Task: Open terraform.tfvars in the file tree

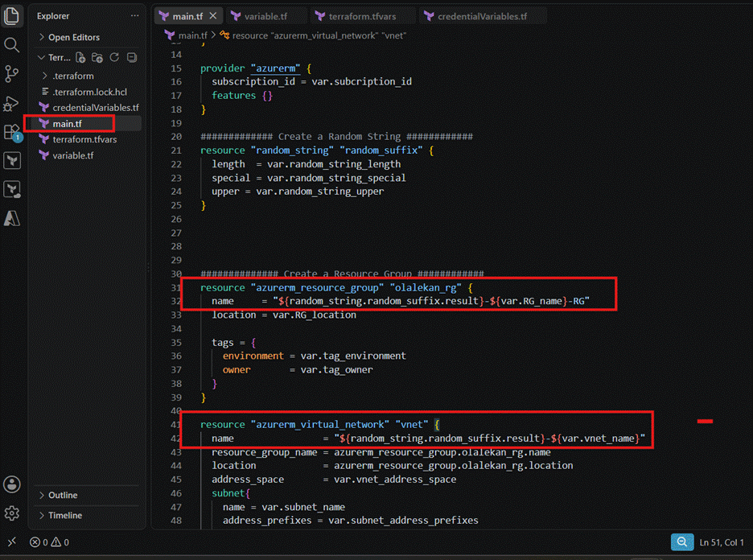Action: click(x=84, y=139)
